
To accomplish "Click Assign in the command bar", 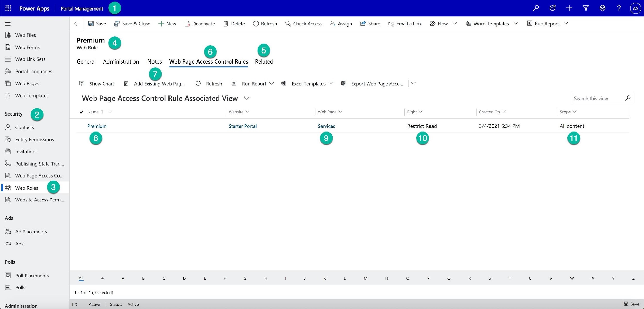I will tap(341, 24).
